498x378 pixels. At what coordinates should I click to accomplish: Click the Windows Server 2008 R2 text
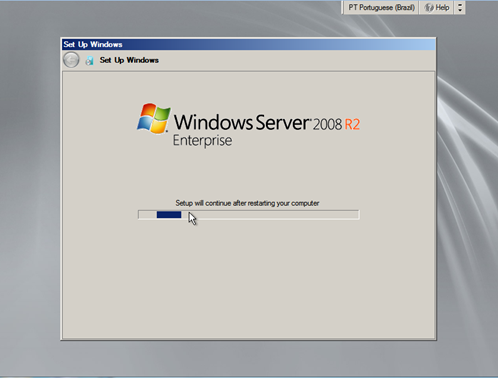267,122
